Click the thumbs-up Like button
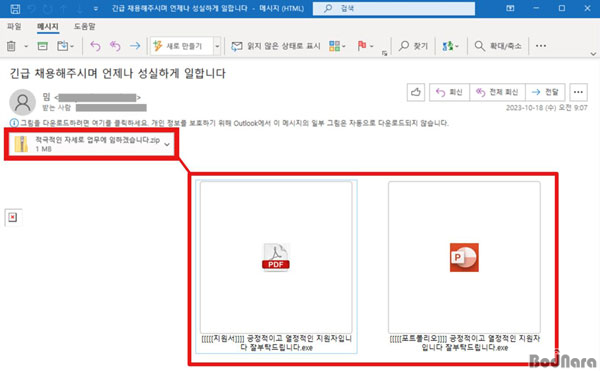 [x=416, y=92]
